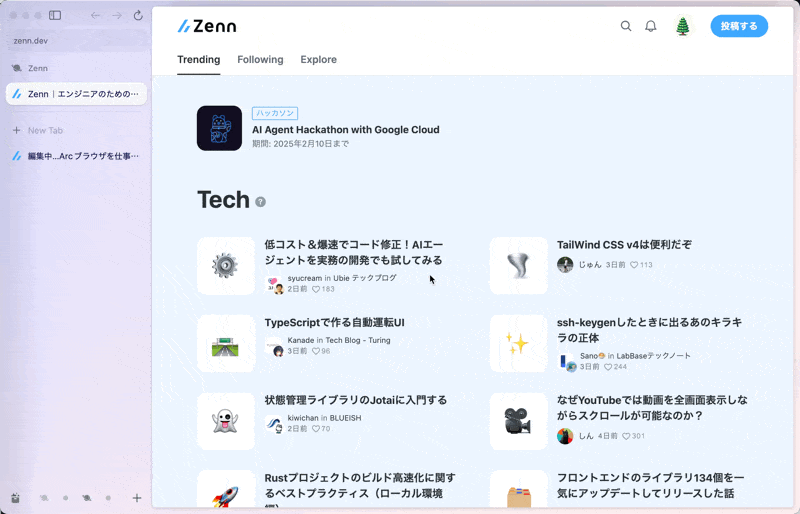
Task: Click Kanade's avatar image
Action: 278,351
